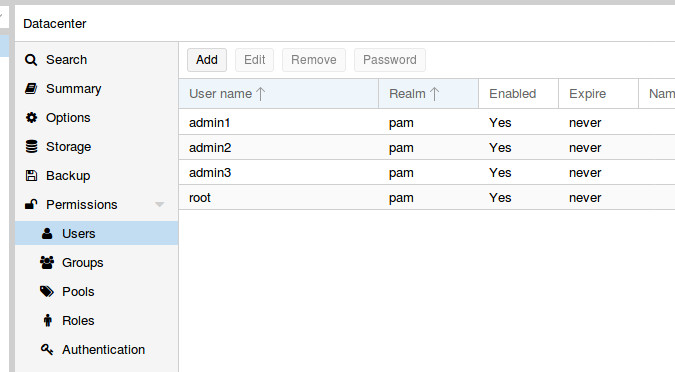This screenshot has height=372, width=675.
Task: Select the Users menu entry
Action: point(96,233)
